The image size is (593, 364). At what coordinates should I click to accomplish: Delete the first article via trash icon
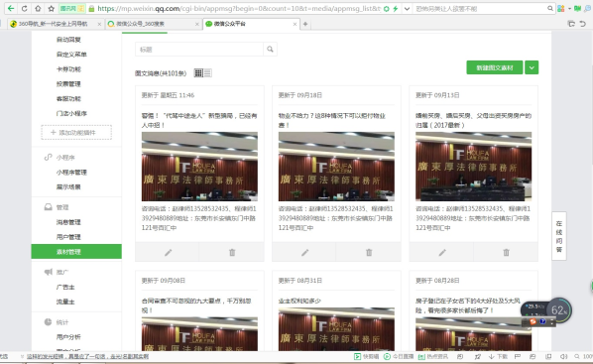point(232,252)
